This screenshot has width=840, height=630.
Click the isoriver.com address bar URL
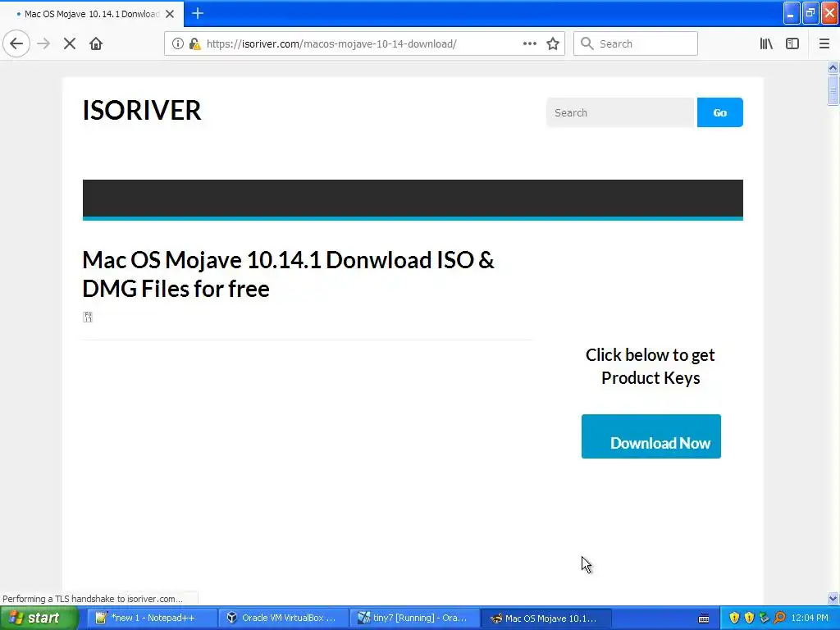pos(331,43)
